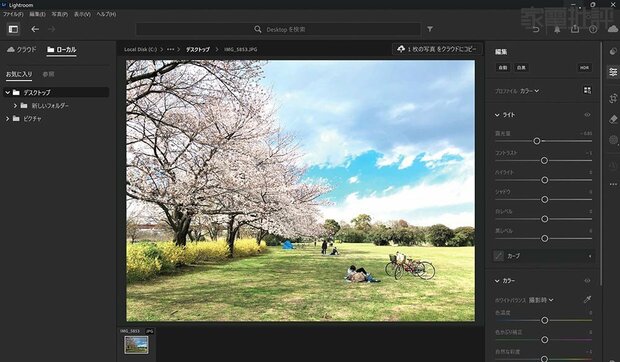Click Local Disk (C:) breadcrumb
This screenshot has height=362, width=620.
[140, 49]
